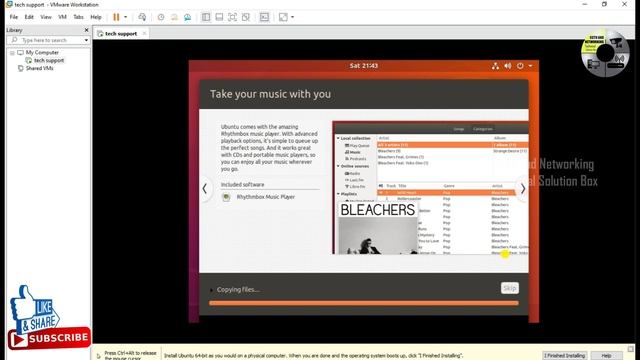The image size is (640, 360).
Task: Click VMware Workstation title bar icon
Action: (9, 4)
